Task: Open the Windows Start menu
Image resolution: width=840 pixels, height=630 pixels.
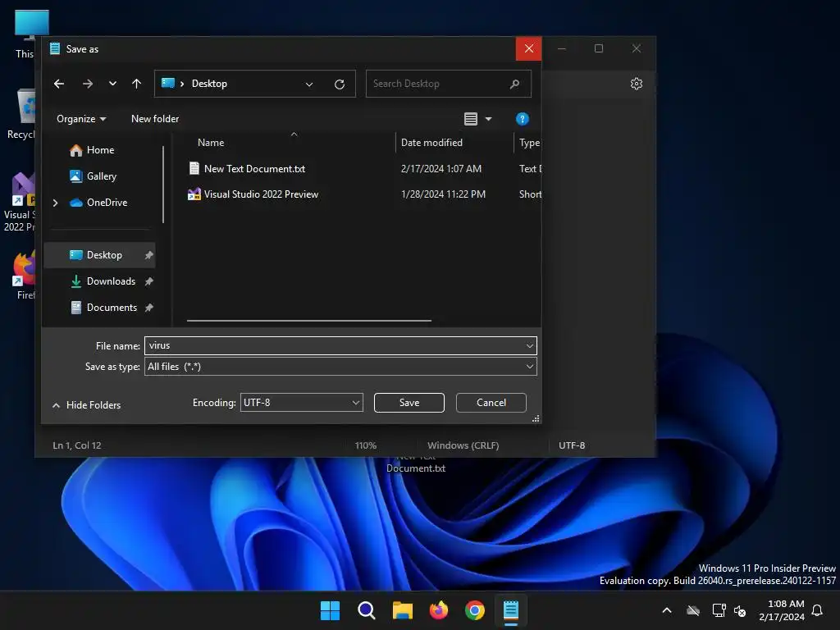Action: point(330,610)
